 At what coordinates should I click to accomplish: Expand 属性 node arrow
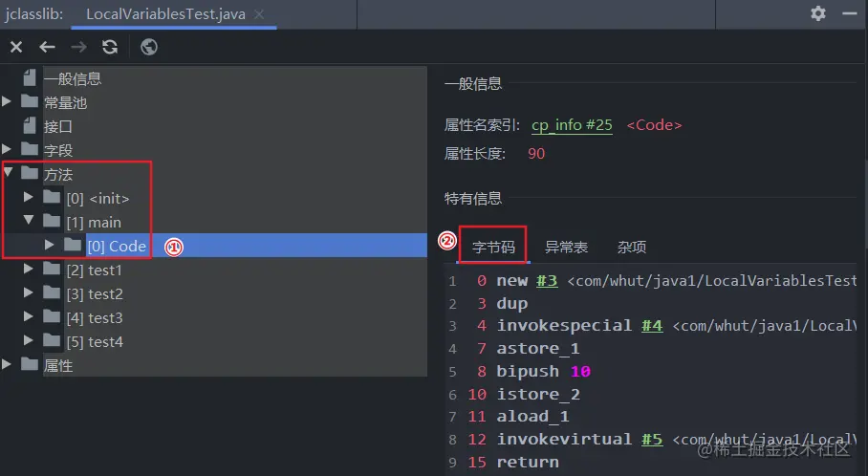7,363
